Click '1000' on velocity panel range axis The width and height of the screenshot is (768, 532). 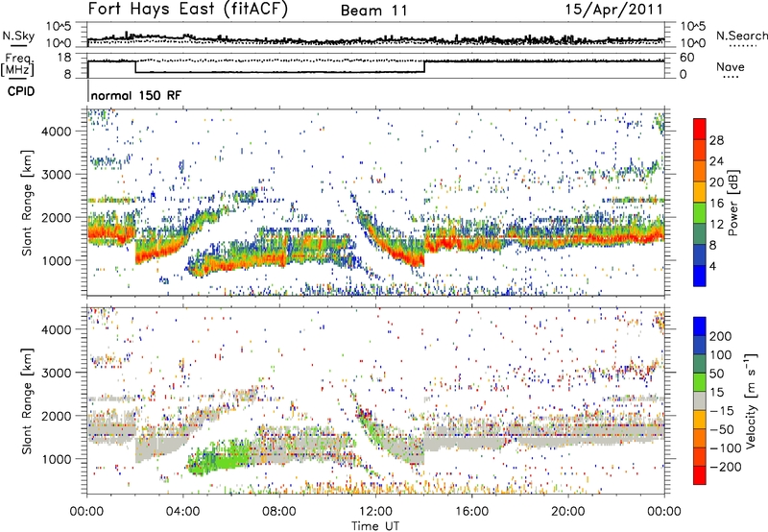tap(57, 459)
